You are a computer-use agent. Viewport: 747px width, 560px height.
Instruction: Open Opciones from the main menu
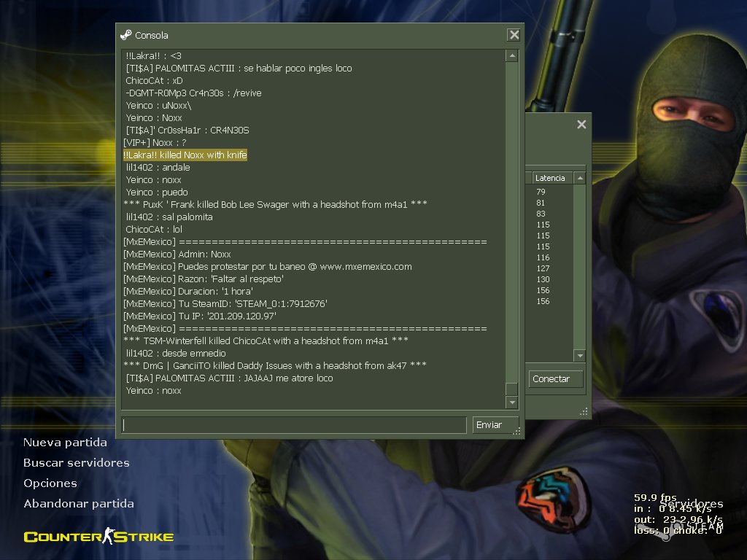(x=50, y=483)
